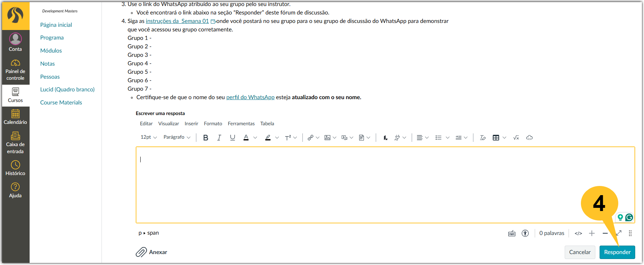Open the Parágrafo block format dropdown
Screen dimensions: 644x265
[x=177, y=137]
